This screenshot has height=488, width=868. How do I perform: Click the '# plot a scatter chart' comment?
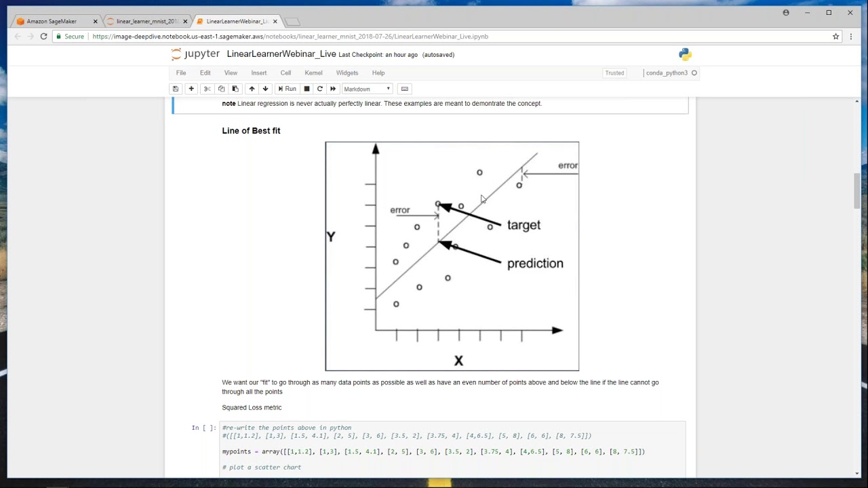pos(262,467)
